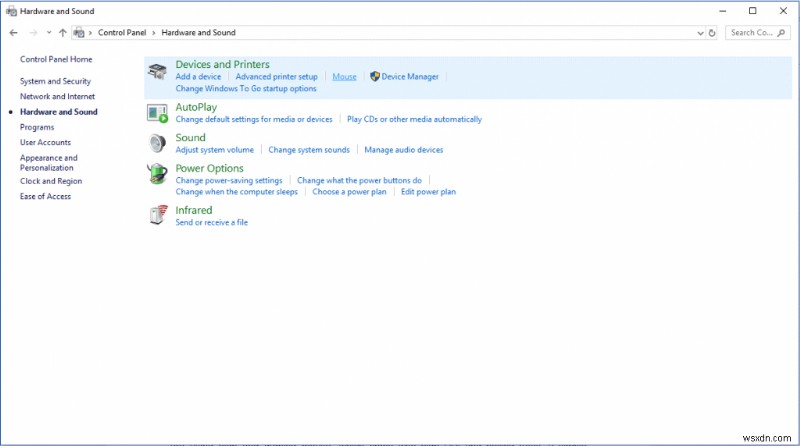Click Change when the computer sleeps

[x=236, y=192]
